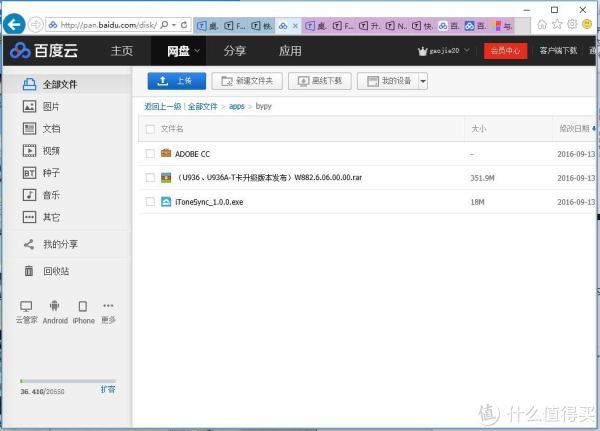
Task: Click the 18M size cell
Action: tap(477, 202)
